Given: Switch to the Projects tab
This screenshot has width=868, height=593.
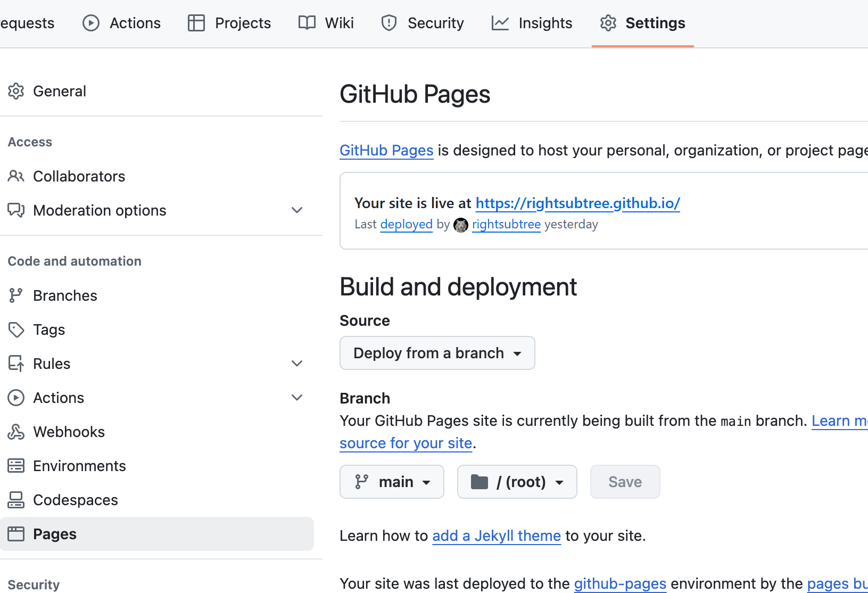Looking at the screenshot, I should [x=229, y=23].
